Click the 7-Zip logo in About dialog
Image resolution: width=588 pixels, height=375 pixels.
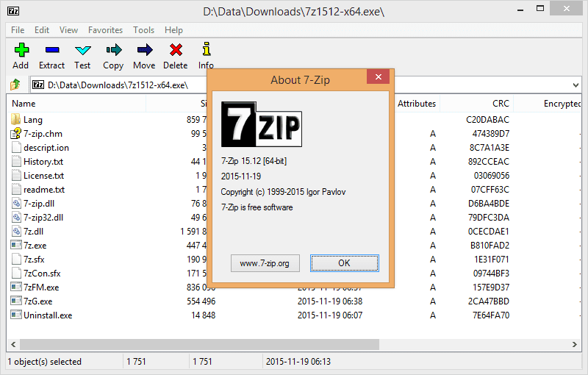[x=262, y=124]
